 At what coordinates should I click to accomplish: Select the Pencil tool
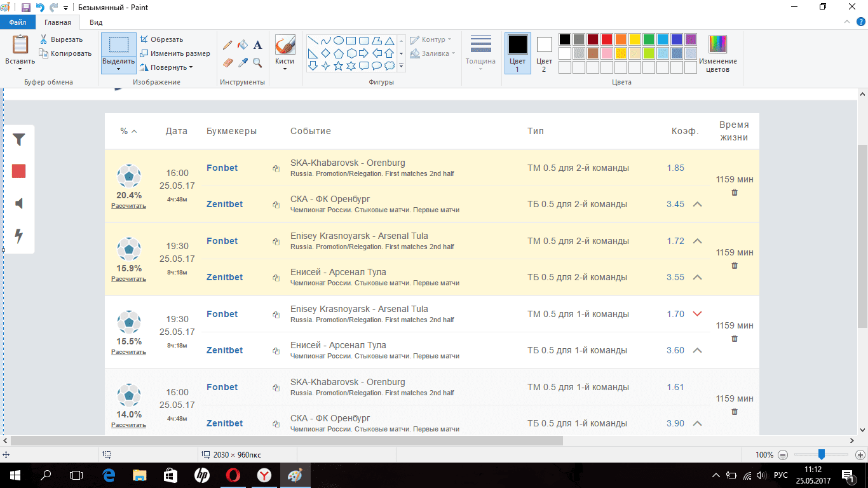227,45
